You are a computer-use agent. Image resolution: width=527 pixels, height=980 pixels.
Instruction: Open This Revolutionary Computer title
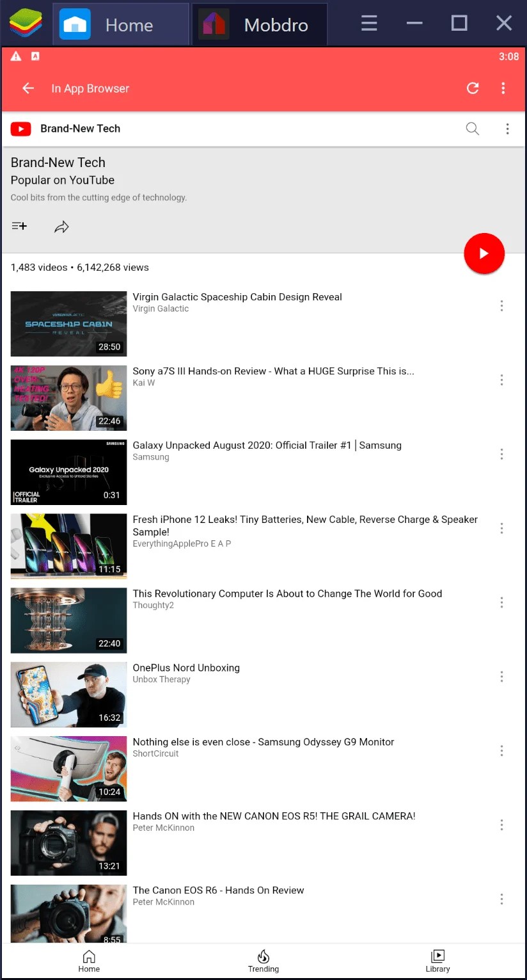pyautogui.click(x=287, y=593)
